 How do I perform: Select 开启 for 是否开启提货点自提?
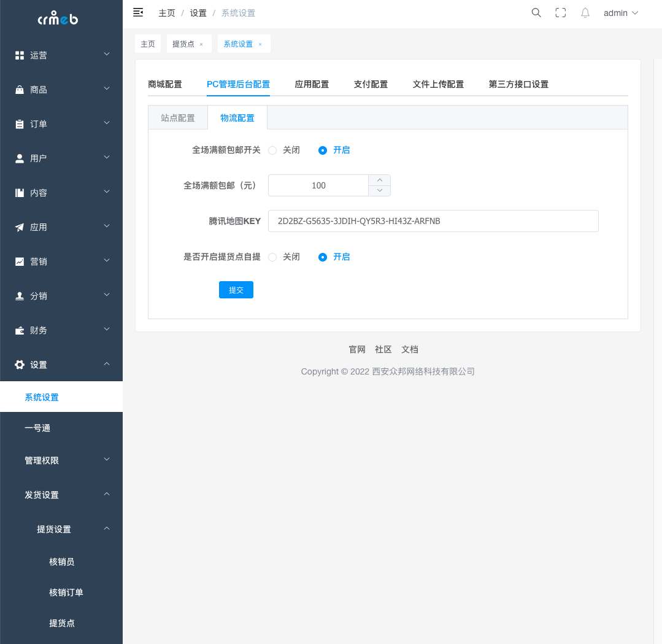coord(334,257)
